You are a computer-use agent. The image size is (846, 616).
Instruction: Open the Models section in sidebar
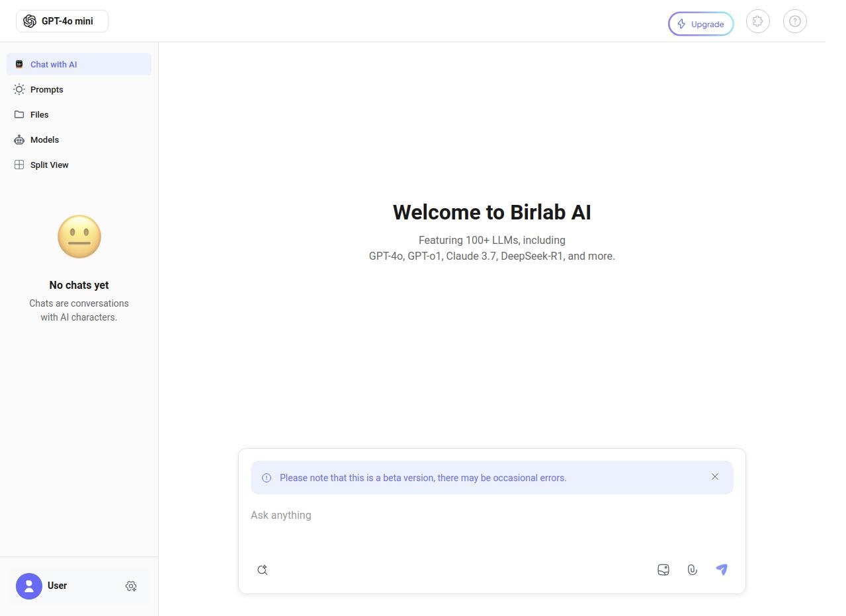44,139
